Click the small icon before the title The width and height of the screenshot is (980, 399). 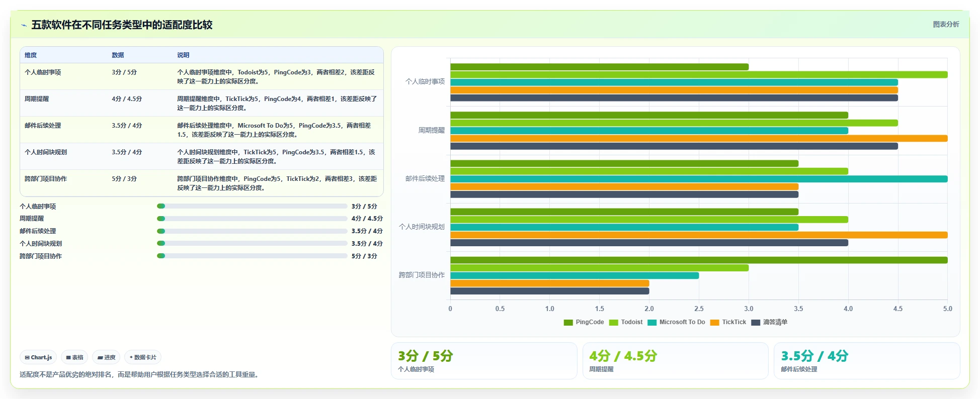pos(24,25)
